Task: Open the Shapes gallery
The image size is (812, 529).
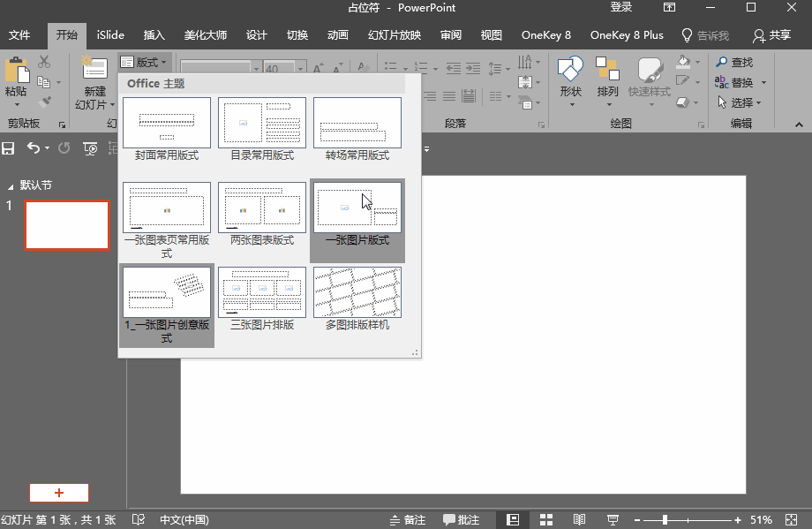Action: pyautogui.click(x=571, y=82)
